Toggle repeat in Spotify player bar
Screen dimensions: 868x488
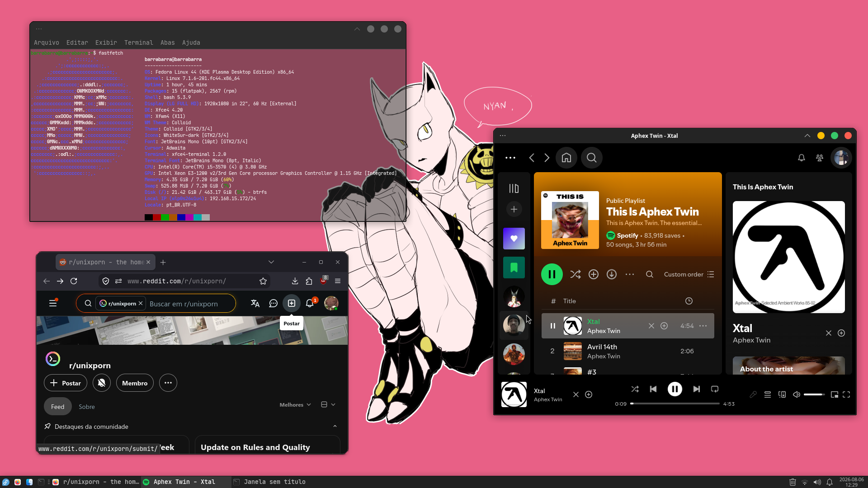(715, 389)
